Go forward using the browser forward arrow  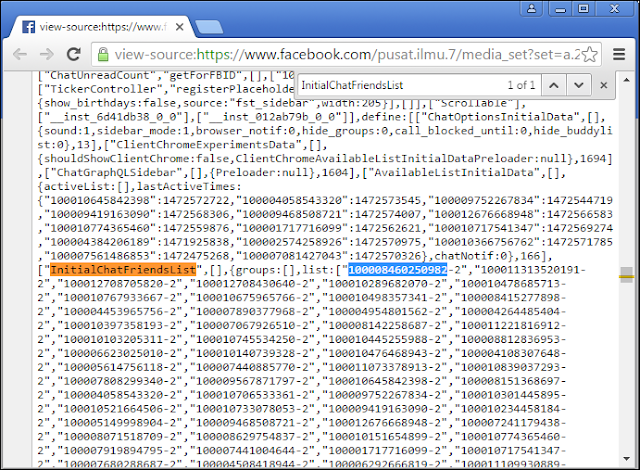pos(47,54)
